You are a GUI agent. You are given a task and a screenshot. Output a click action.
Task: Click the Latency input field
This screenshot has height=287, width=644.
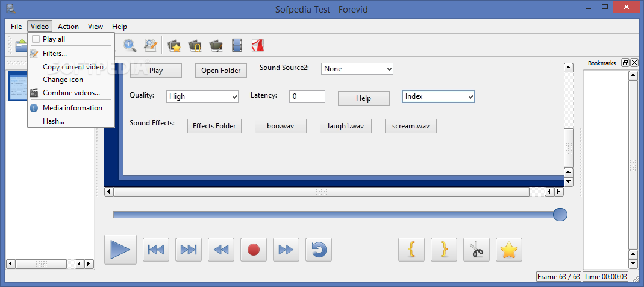point(307,96)
